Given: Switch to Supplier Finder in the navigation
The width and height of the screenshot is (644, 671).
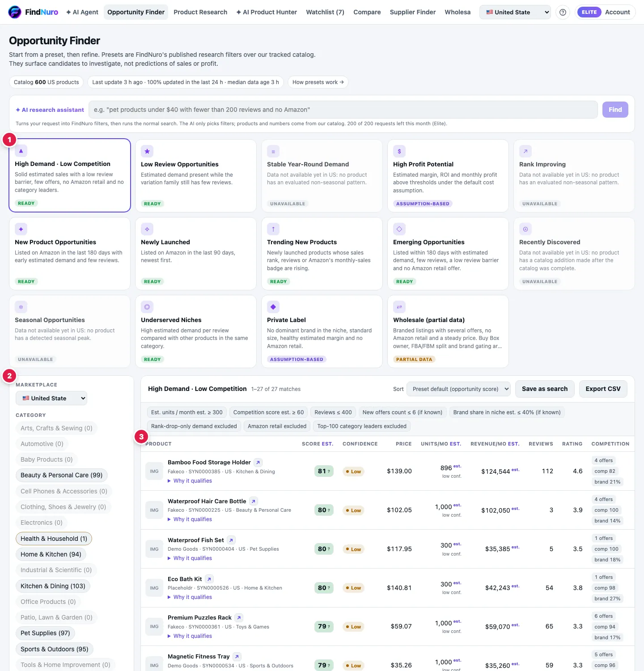Looking at the screenshot, I should click(413, 12).
